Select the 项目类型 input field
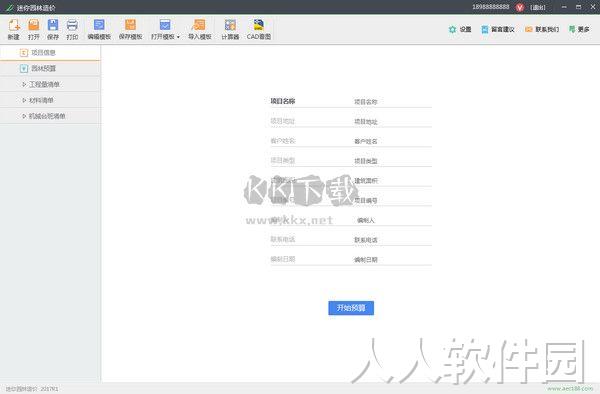This screenshot has width=600, height=394. (x=393, y=161)
